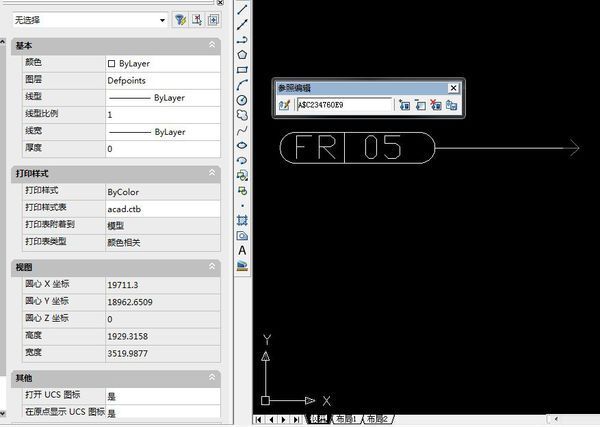Click the thickness value 0

click(163, 149)
